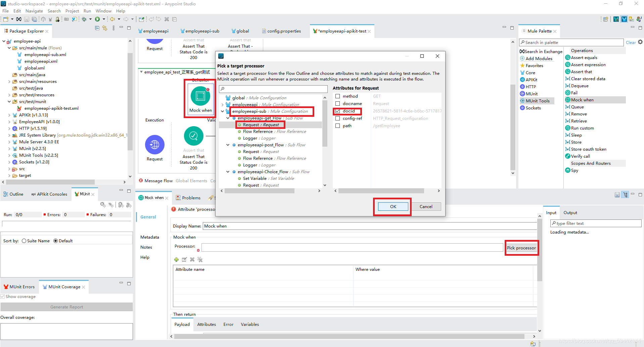The image size is (644, 347).
Task: Click the New wizard toolbar icon
Action: [6, 19]
